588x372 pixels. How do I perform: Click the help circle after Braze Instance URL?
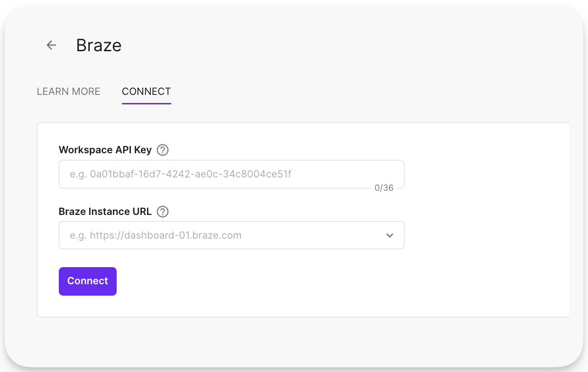pos(162,212)
